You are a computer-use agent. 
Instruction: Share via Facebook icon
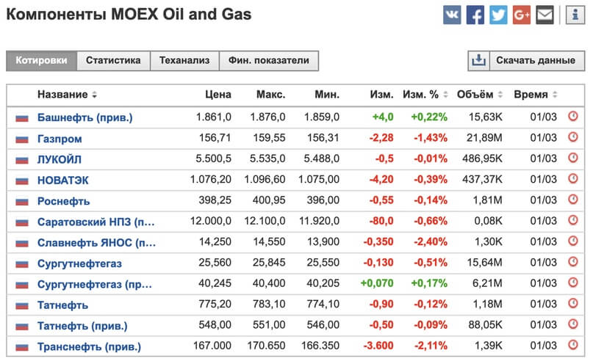[475, 15]
